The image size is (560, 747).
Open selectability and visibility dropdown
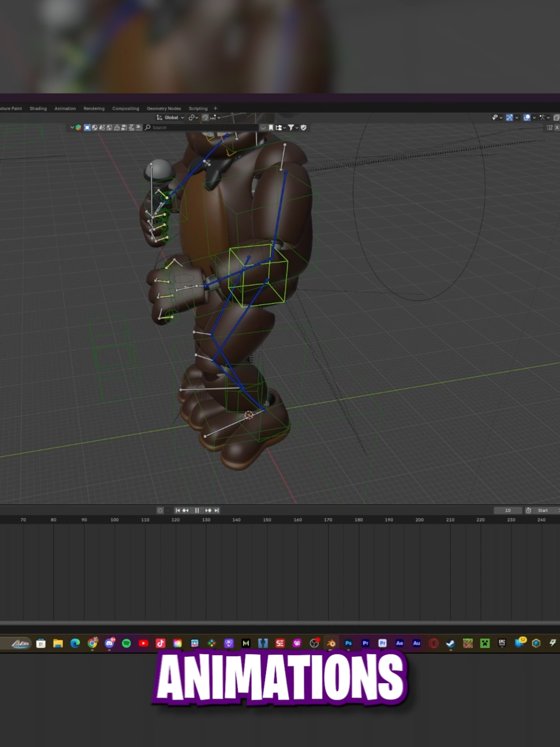tap(497, 118)
